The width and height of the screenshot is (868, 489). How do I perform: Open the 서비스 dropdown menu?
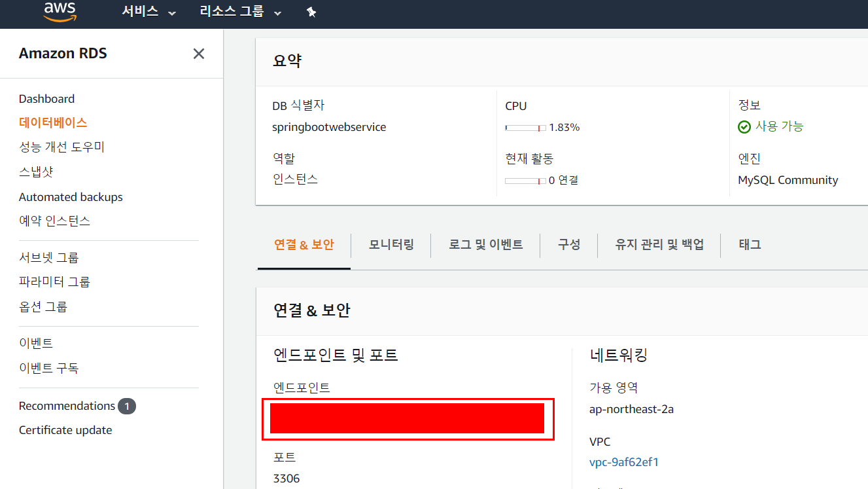click(149, 12)
